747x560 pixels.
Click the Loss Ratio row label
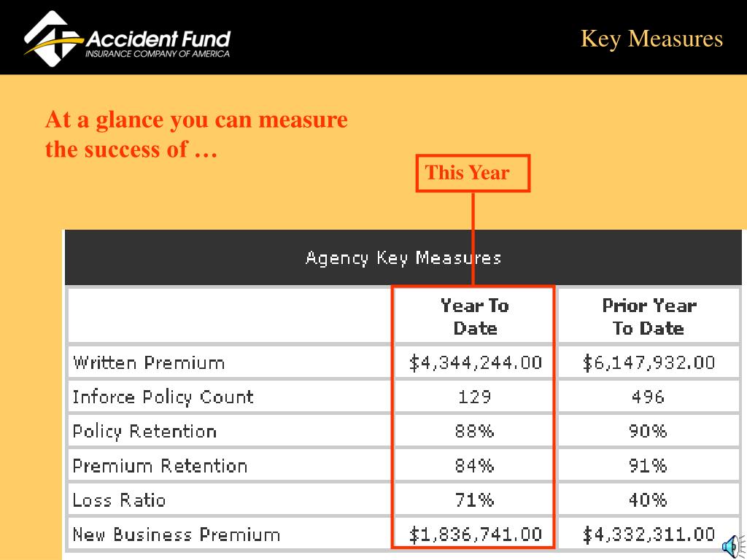pyautogui.click(x=119, y=500)
